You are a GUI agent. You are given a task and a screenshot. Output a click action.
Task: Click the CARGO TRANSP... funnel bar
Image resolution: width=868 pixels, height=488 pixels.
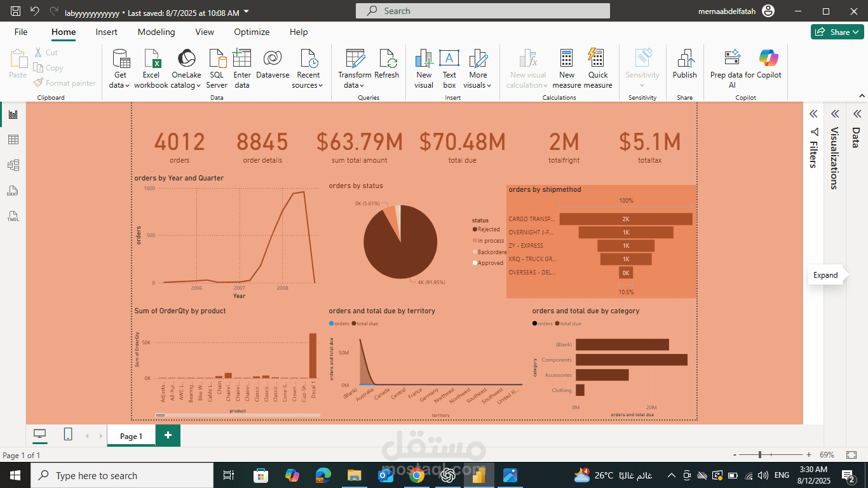tap(626, 219)
